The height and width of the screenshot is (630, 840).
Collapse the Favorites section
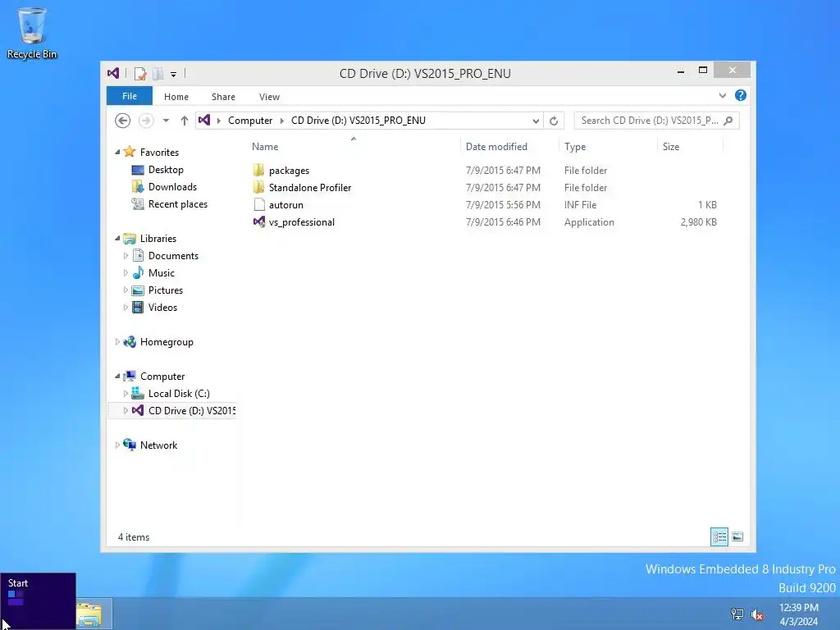[x=117, y=152]
